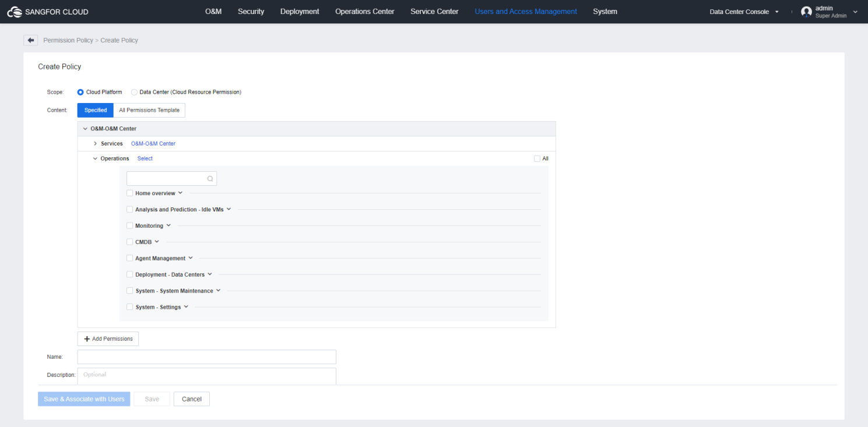This screenshot has height=427, width=868.
Task: Expand the System - System Maintenance chevron
Action: click(218, 291)
